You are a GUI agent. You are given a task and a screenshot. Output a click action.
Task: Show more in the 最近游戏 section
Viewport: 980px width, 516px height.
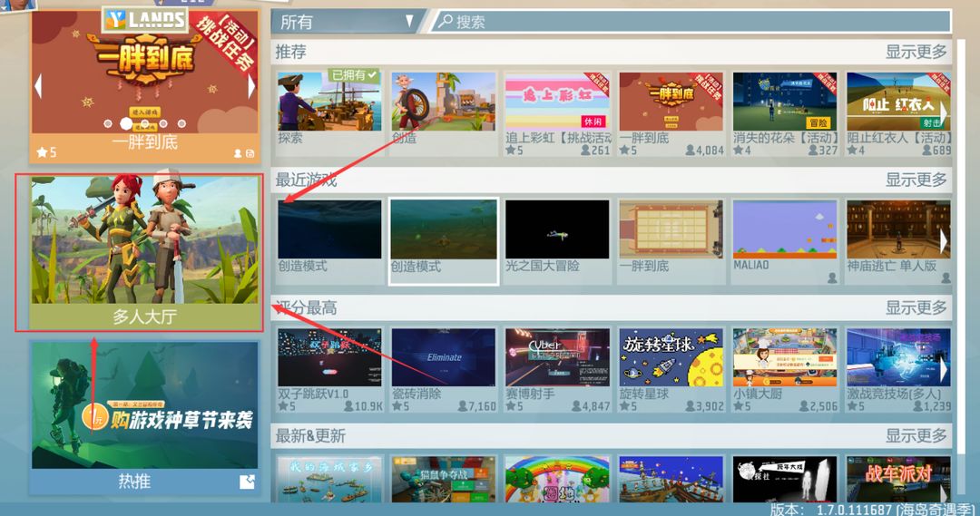pyautogui.click(x=916, y=180)
